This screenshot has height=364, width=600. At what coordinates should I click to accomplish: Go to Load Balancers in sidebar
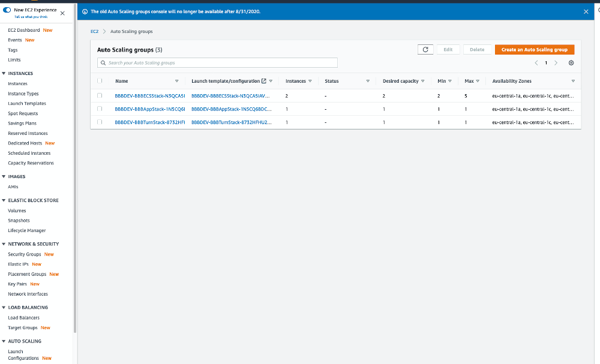pos(22,317)
